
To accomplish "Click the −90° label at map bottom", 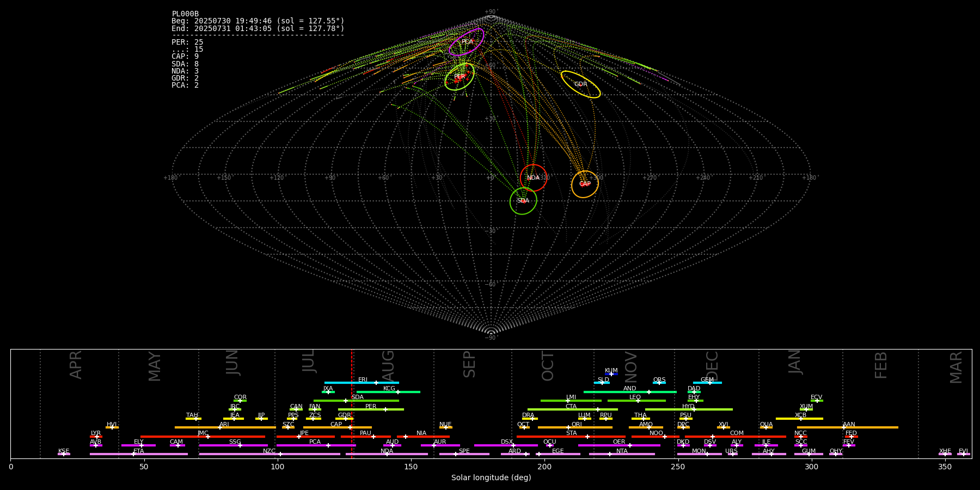I will tap(491, 338).
